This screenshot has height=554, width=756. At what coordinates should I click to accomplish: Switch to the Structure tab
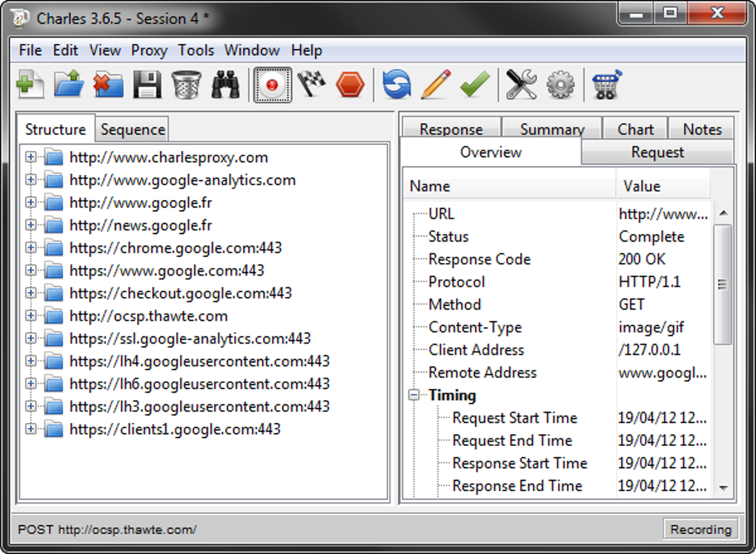pos(56,129)
